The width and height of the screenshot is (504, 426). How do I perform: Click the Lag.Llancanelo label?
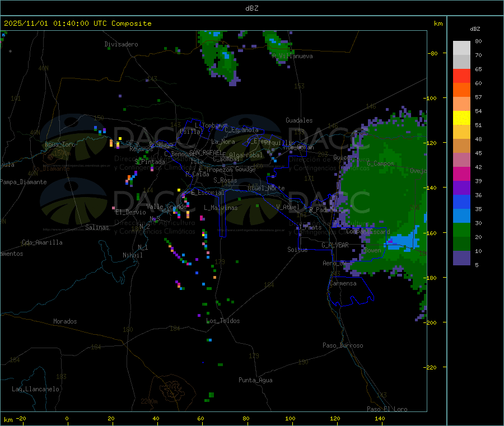click(x=35, y=390)
